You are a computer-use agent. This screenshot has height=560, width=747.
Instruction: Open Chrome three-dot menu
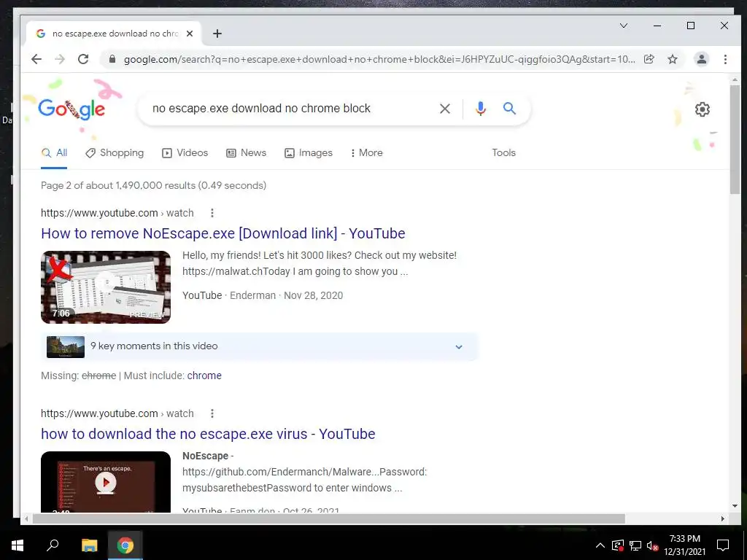[x=725, y=59]
